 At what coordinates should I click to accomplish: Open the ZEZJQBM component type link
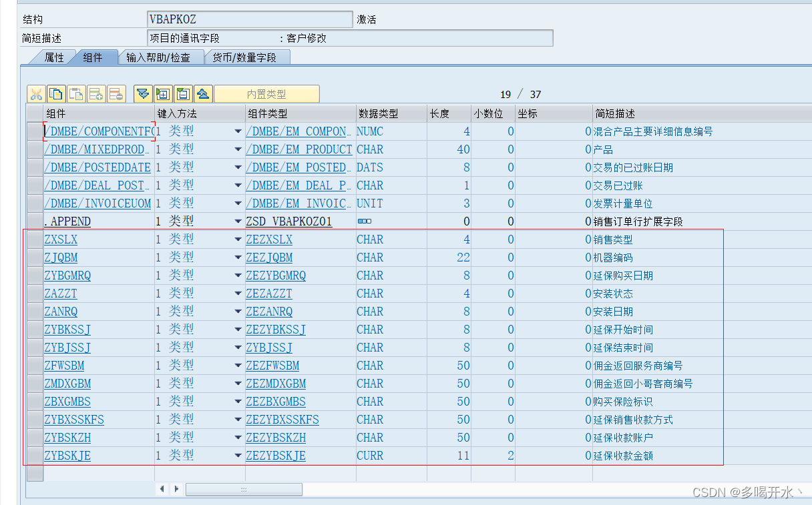pyautogui.click(x=269, y=257)
